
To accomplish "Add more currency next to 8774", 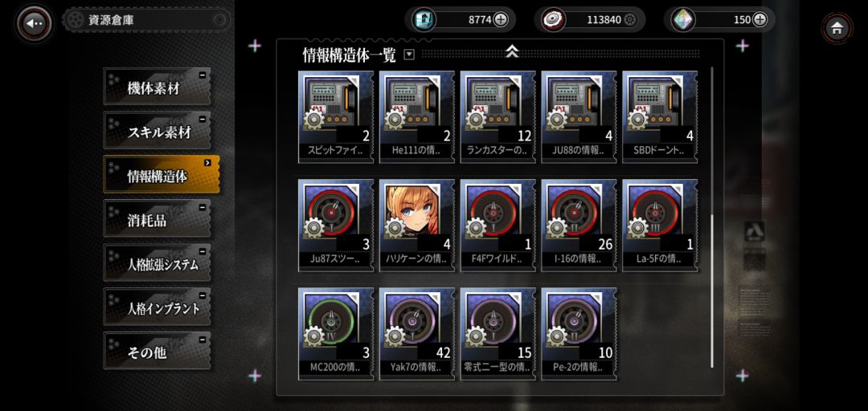I will click(500, 20).
